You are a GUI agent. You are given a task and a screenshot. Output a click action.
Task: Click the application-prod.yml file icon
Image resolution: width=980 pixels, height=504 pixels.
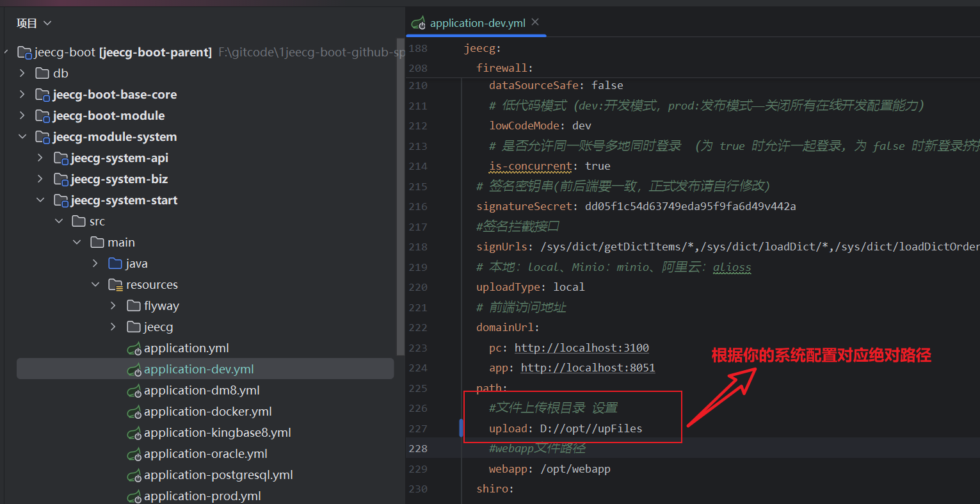[134, 496]
